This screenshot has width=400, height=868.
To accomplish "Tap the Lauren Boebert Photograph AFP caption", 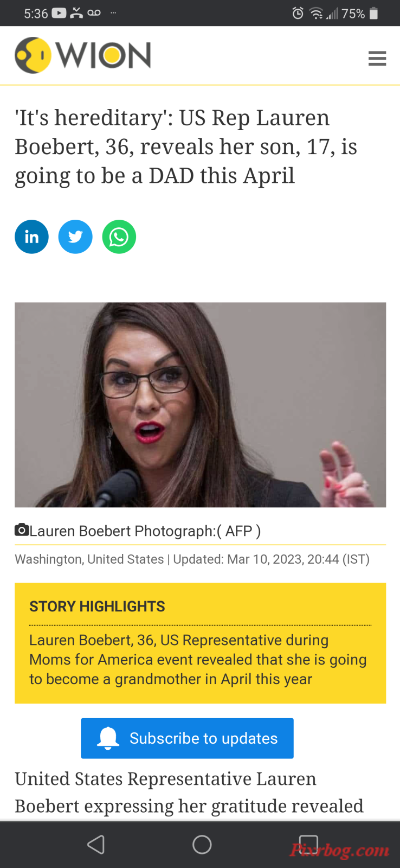I will (x=145, y=531).
